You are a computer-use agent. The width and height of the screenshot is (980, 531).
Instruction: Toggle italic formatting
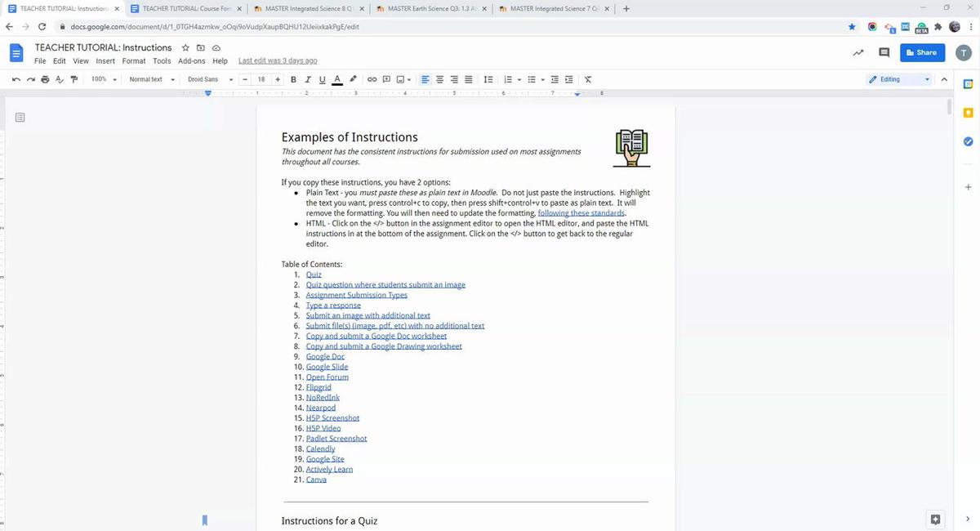click(308, 79)
